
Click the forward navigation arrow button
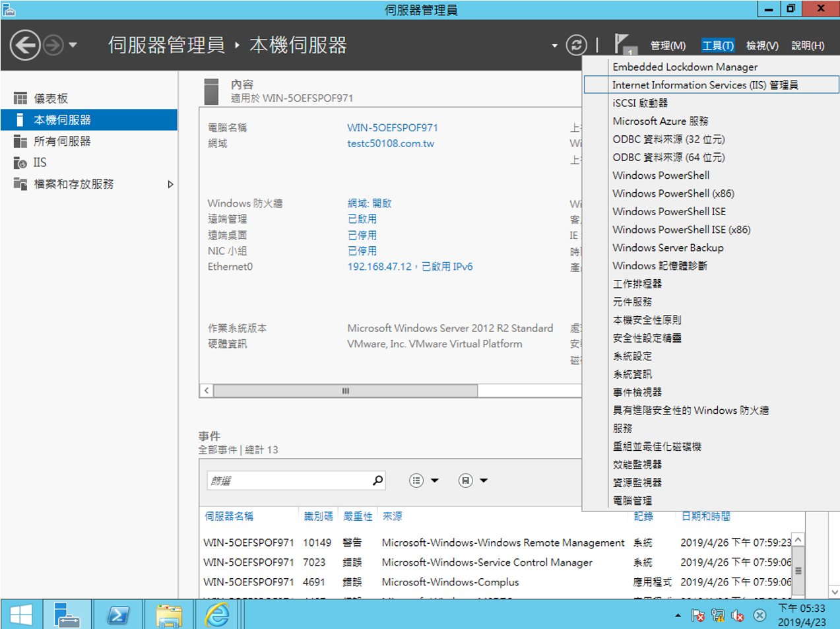tap(53, 46)
